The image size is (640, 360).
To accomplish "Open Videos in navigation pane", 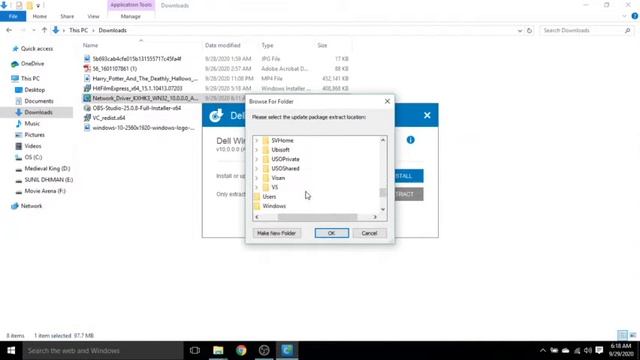I will coord(33,146).
